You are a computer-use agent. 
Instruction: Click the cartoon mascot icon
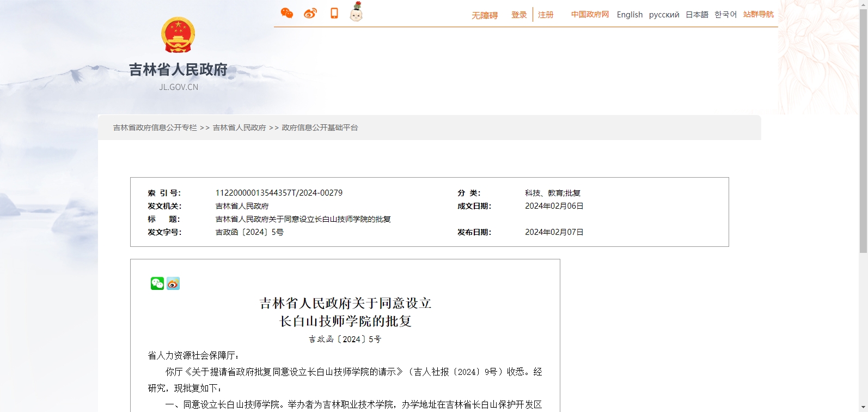(356, 12)
